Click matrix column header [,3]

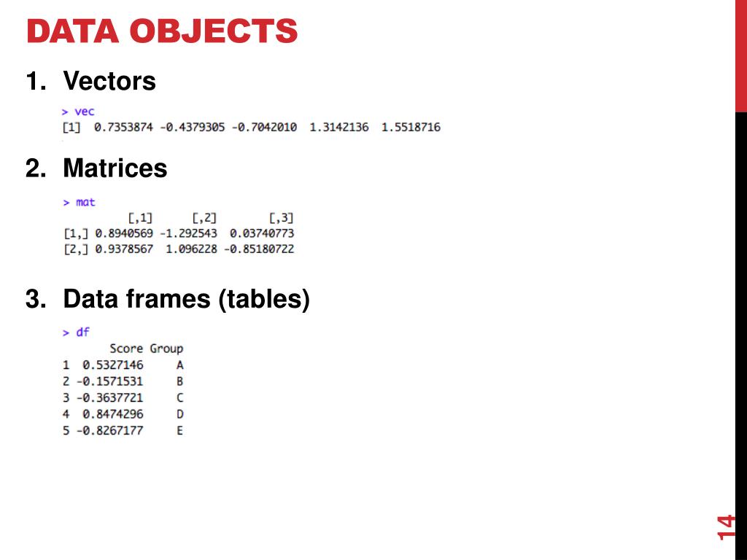tap(281, 218)
